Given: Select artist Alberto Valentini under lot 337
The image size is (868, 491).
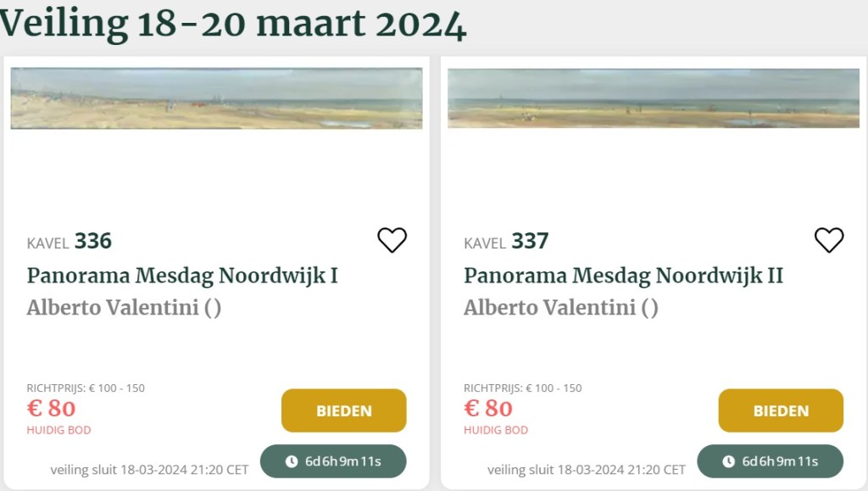Looking at the screenshot, I should point(560,307).
